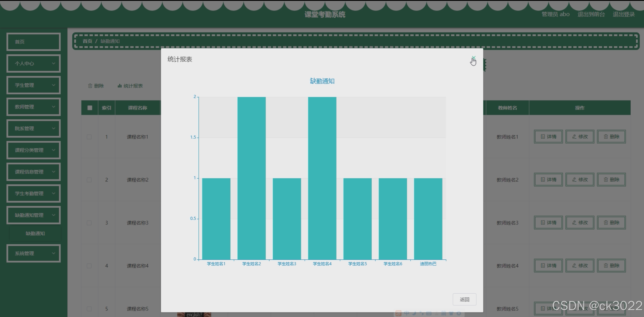Check the checkbox for row 课程名称3
Image resolution: width=644 pixels, height=317 pixels.
pos(89,223)
